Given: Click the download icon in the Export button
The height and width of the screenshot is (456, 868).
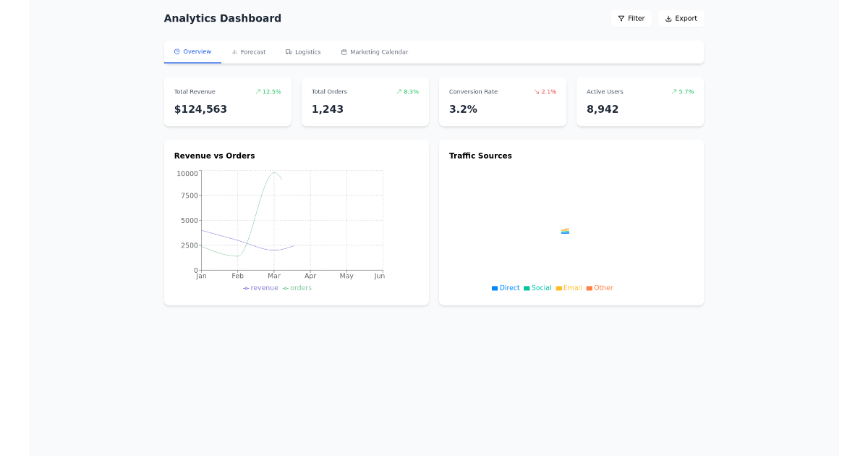Looking at the screenshot, I should coord(668,18).
